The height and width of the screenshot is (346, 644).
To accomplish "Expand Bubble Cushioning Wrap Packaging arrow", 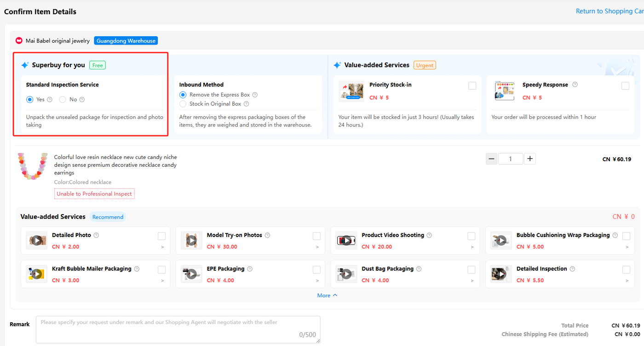I will (x=627, y=247).
